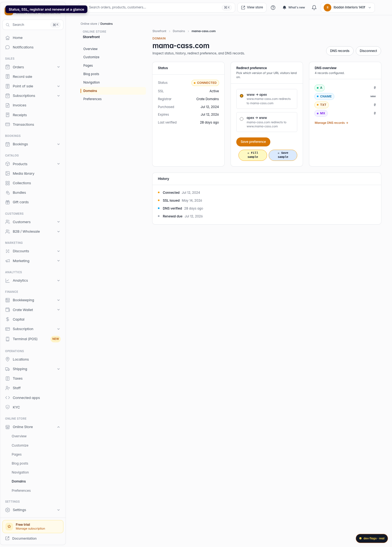Image resolution: width=392 pixels, height=547 pixels.
Task: Click the Staff person-plus icon
Action: [x=8, y=388]
